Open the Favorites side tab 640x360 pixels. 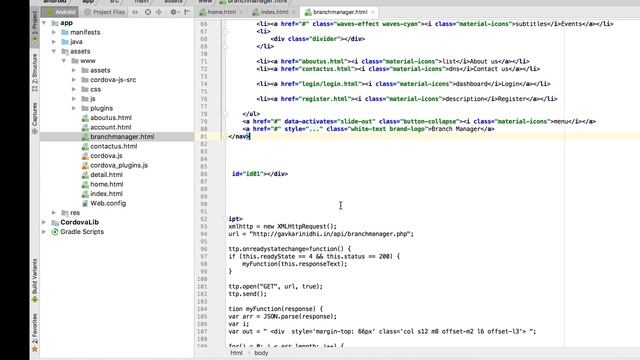click(35, 332)
